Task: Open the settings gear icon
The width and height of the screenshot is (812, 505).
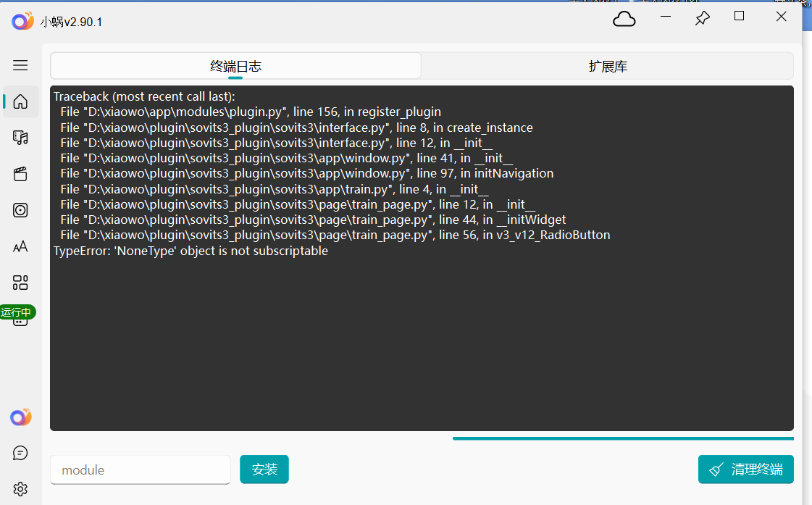Action: click(20, 489)
